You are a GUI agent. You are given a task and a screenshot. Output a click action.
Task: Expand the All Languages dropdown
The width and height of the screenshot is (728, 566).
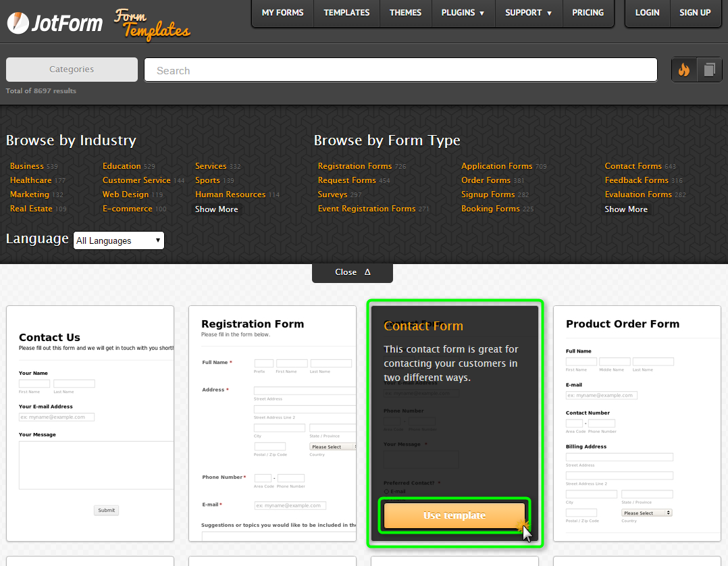coord(119,240)
